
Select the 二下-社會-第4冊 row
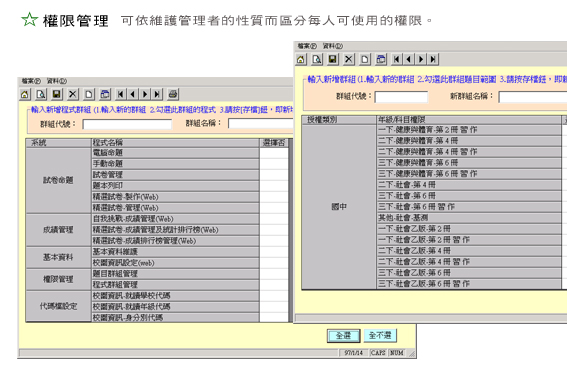(469, 185)
